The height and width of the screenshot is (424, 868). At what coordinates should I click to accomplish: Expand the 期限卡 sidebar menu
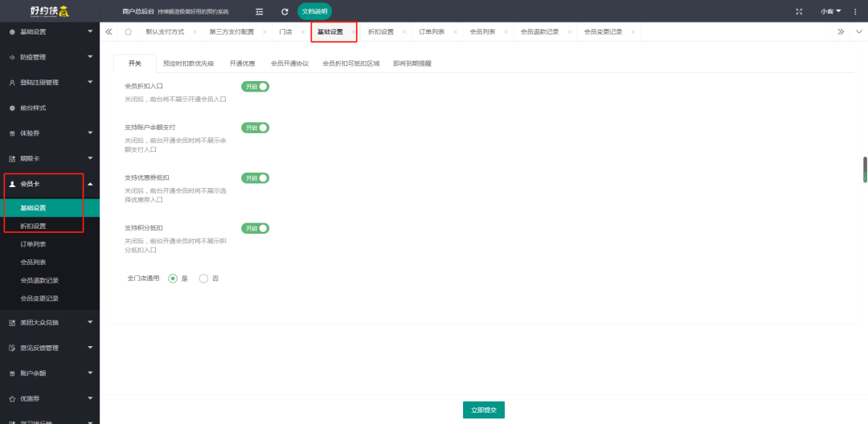point(50,159)
